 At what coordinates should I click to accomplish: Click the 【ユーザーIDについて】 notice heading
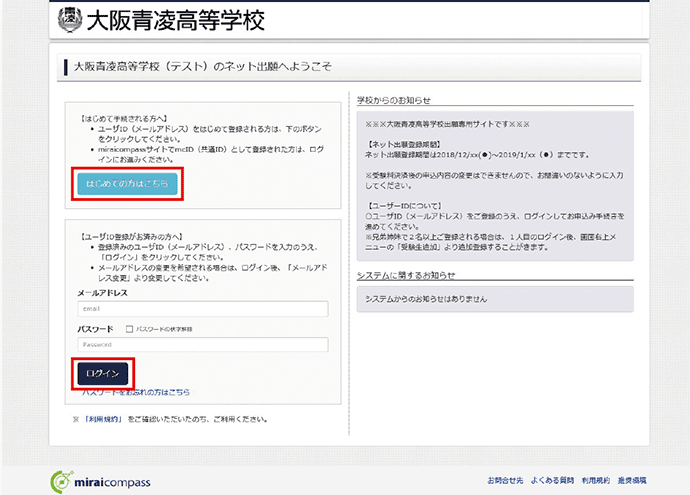[x=404, y=205]
